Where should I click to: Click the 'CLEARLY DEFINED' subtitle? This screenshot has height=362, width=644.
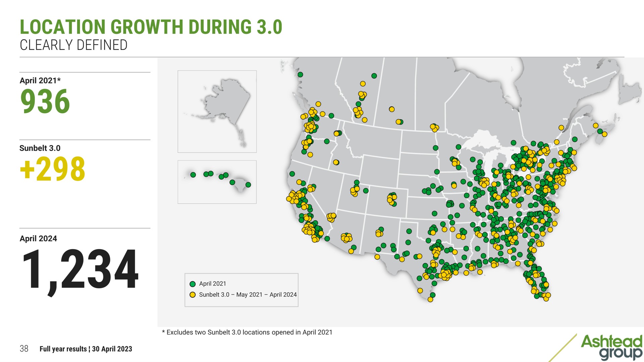pos(73,45)
